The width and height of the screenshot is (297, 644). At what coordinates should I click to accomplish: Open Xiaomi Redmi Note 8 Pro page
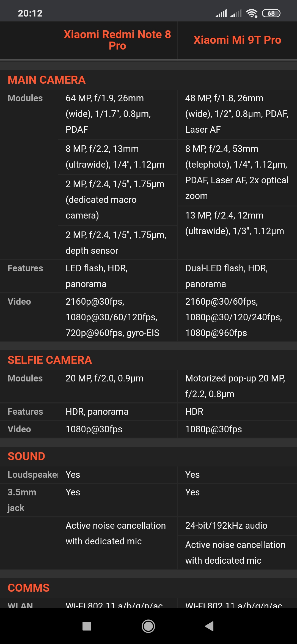coord(117,40)
